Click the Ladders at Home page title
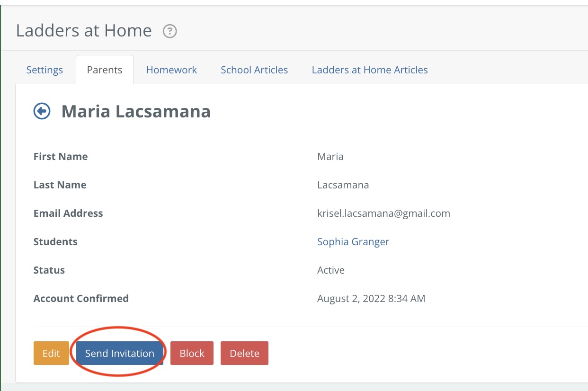 pos(84,31)
